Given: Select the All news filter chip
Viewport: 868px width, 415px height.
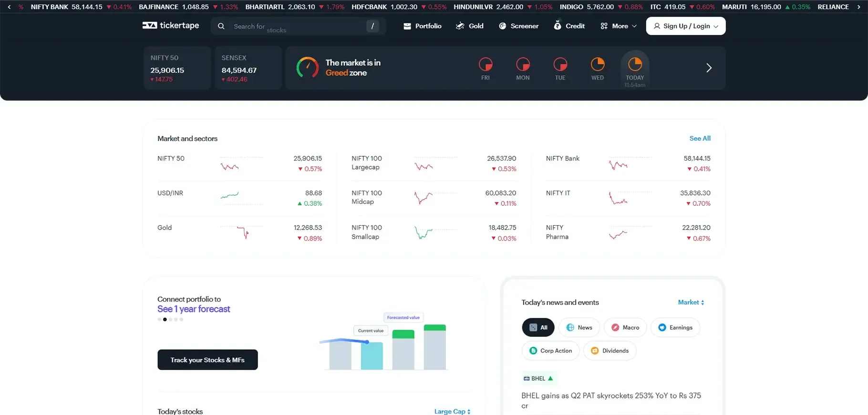Looking at the screenshot, I should point(538,327).
